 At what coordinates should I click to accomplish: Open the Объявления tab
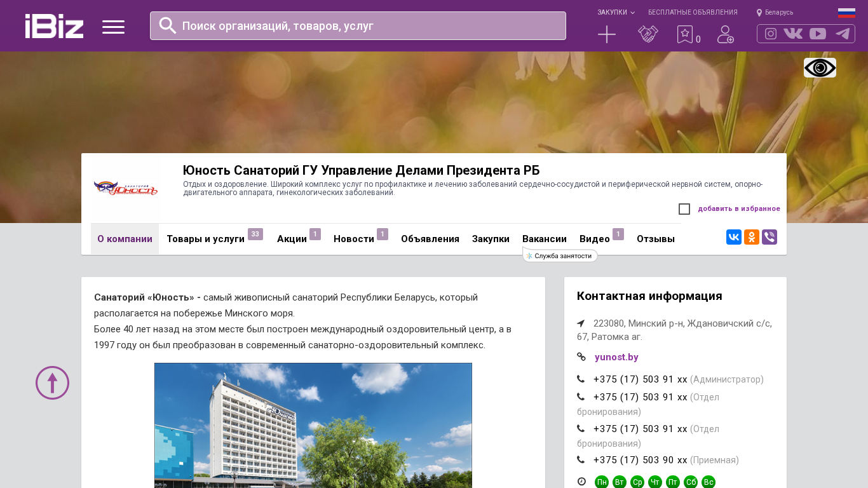pyautogui.click(x=430, y=239)
